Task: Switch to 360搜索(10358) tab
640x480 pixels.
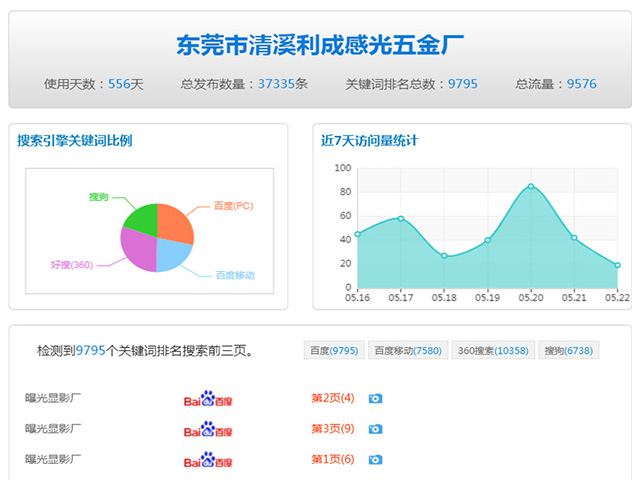Action: [493, 350]
